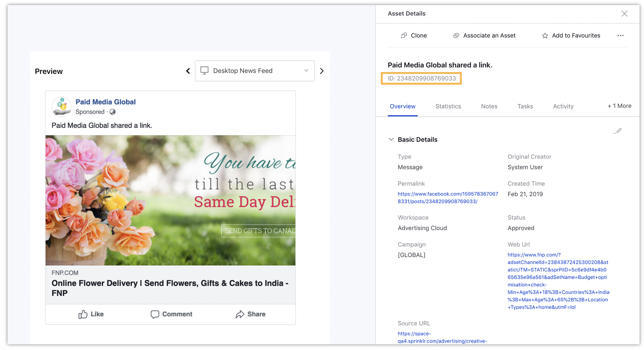
Task: Click the Source URL field label
Action: pos(414,323)
